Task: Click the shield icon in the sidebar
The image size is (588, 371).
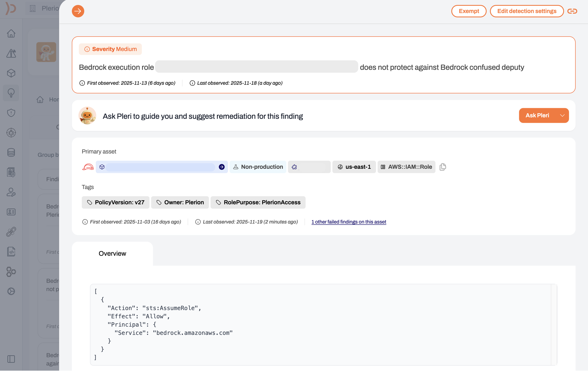Action: [x=11, y=113]
